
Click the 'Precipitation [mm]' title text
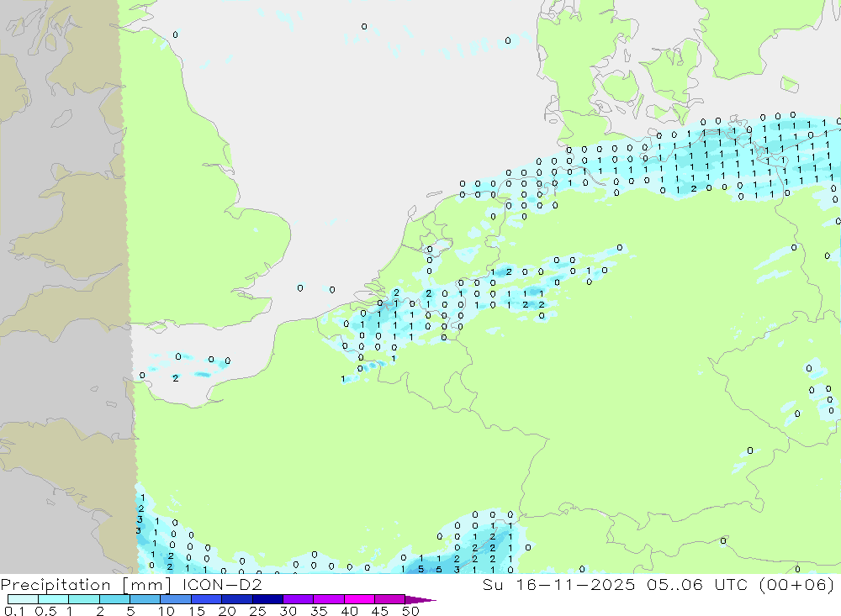[x=86, y=585]
